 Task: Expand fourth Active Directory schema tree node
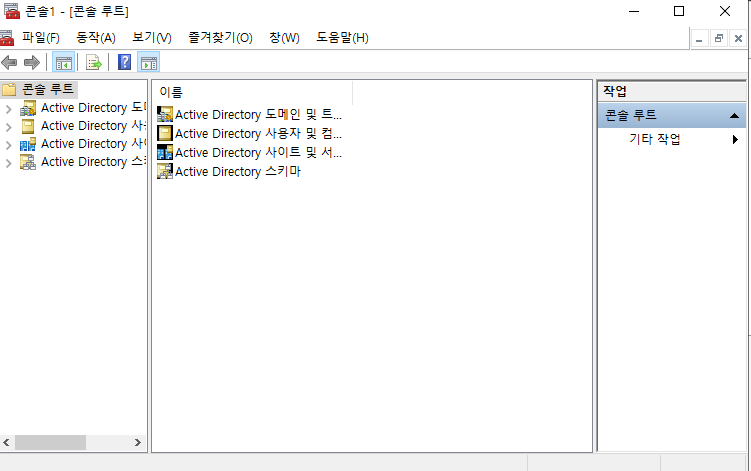click(8, 163)
